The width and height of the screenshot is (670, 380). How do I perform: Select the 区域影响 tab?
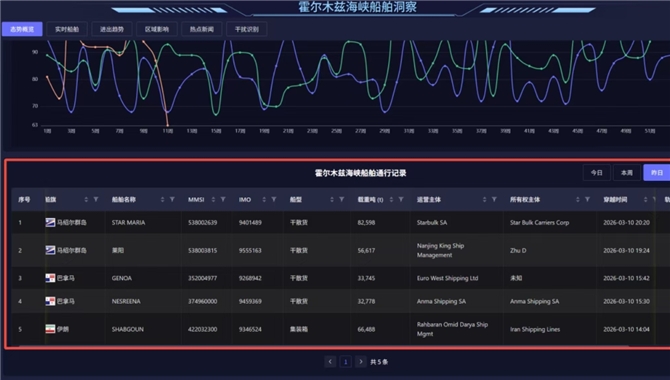click(157, 29)
